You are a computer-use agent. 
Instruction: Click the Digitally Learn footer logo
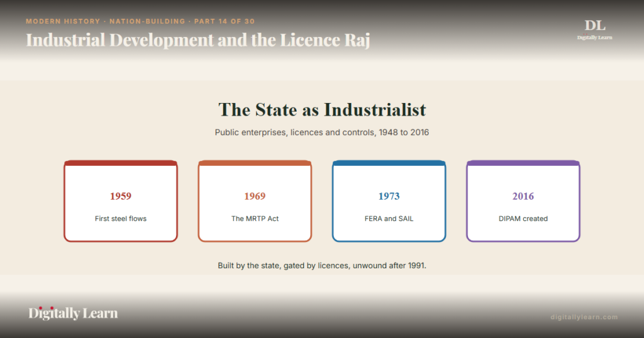(73, 313)
